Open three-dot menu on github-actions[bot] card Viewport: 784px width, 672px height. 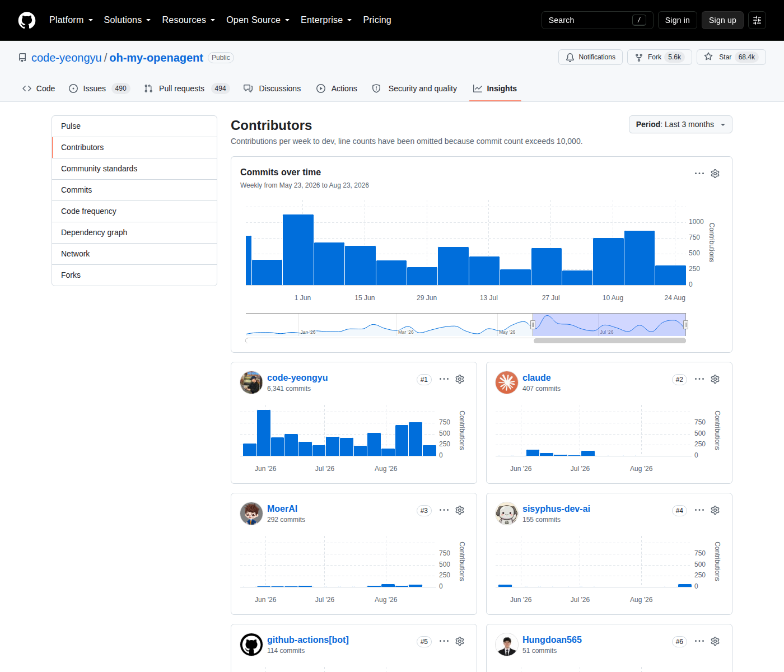pyautogui.click(x=444, y=641)
